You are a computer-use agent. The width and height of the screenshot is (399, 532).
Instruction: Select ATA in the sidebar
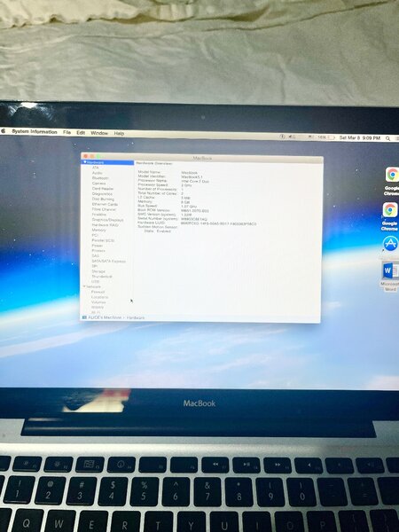96,168
